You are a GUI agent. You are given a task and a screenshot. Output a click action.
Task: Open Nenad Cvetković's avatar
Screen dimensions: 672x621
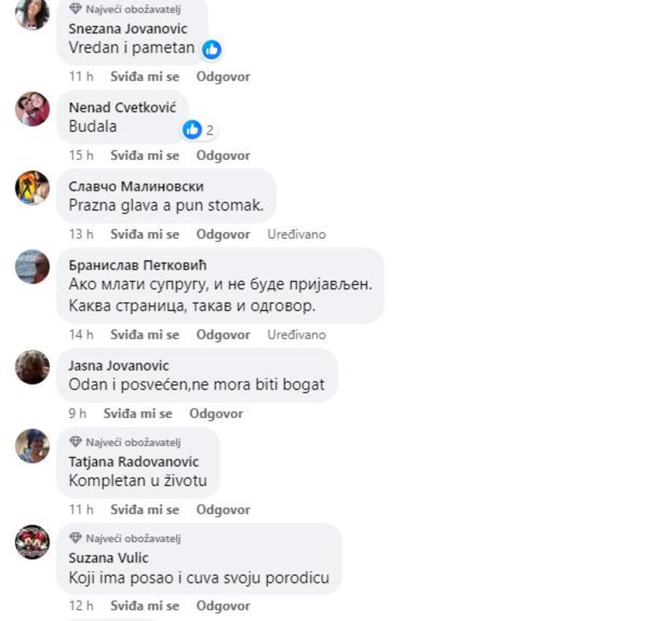click(32, 109)
